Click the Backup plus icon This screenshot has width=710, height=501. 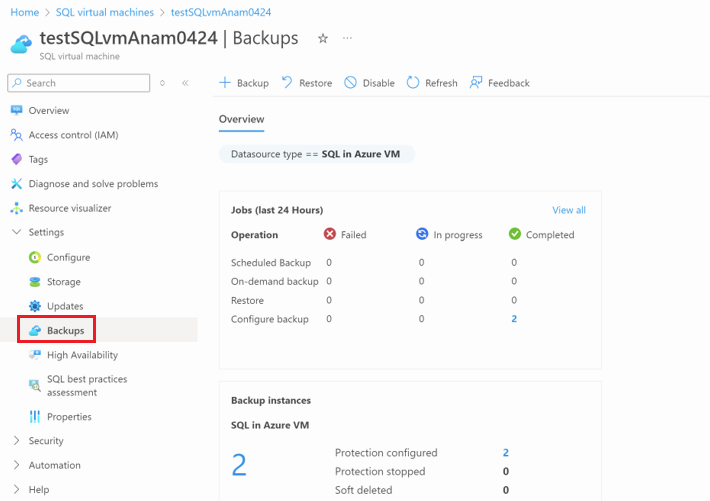(225, 83)
